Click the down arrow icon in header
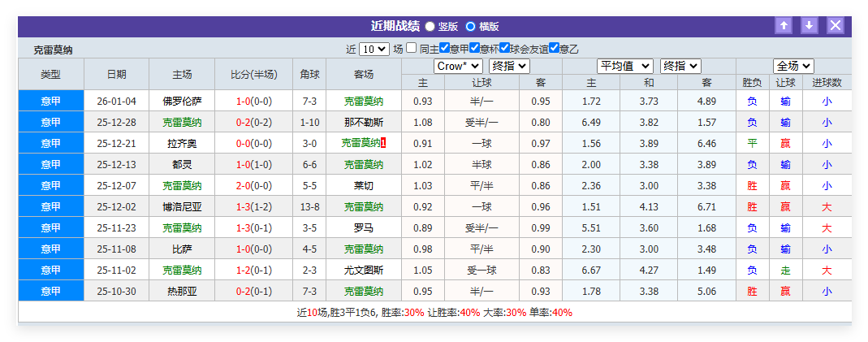868x342 pixels. pyautogui.click(x=810, y=25)
